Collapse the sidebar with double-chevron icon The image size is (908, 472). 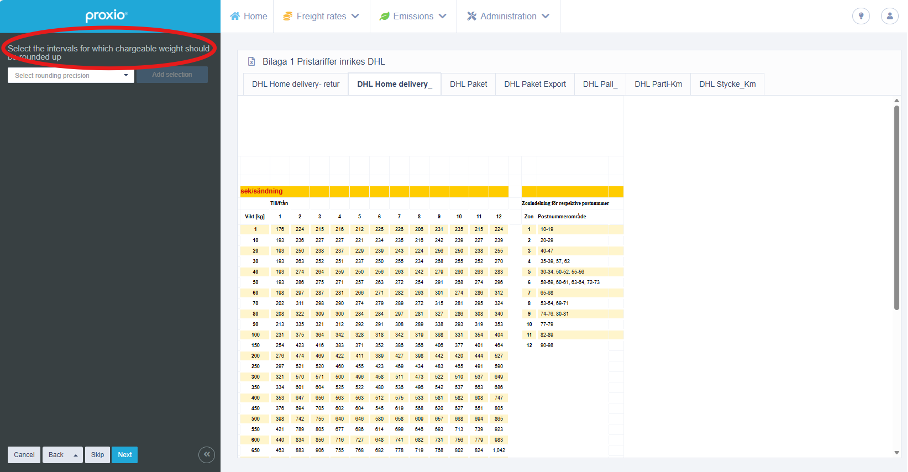[x=207, y=455]
